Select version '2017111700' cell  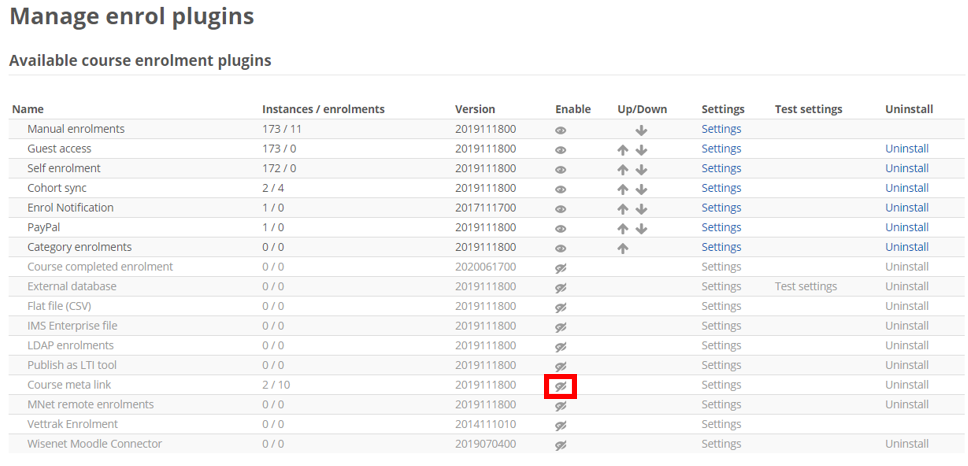pyautogui.click(x=486, y=208)
